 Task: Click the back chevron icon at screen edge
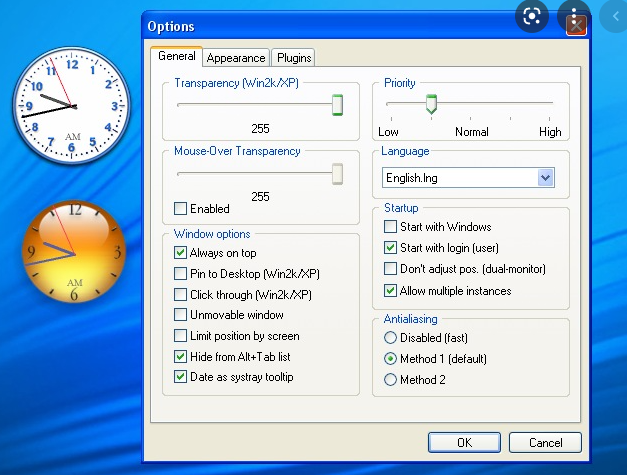615,16
